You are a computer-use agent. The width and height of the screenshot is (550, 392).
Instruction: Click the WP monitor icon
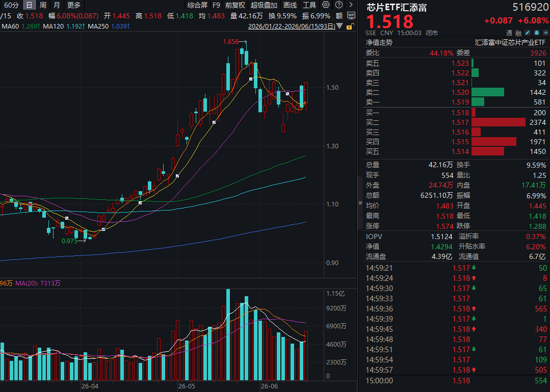[351, 16]
